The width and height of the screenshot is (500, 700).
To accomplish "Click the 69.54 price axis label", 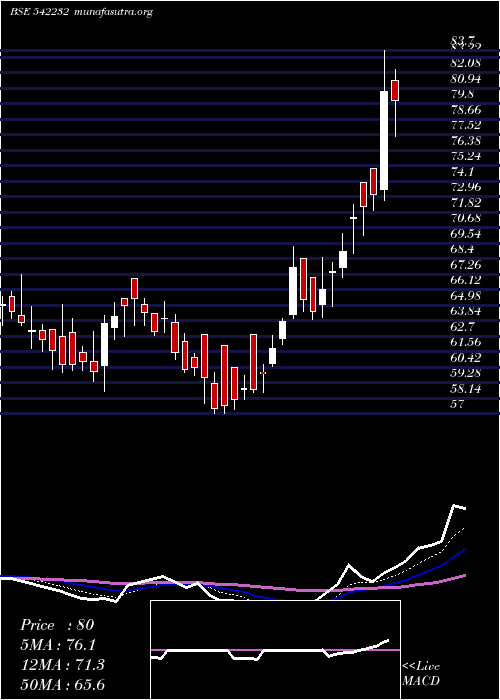I will tap(466, 233).
